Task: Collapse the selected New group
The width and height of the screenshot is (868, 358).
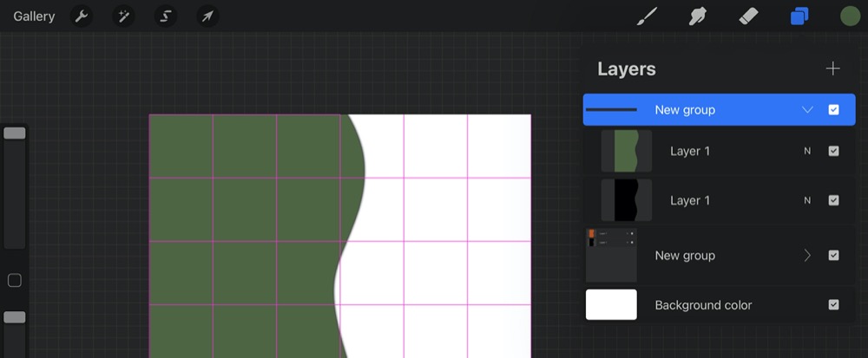Action: pyautogui.click(x=807, y=110)
